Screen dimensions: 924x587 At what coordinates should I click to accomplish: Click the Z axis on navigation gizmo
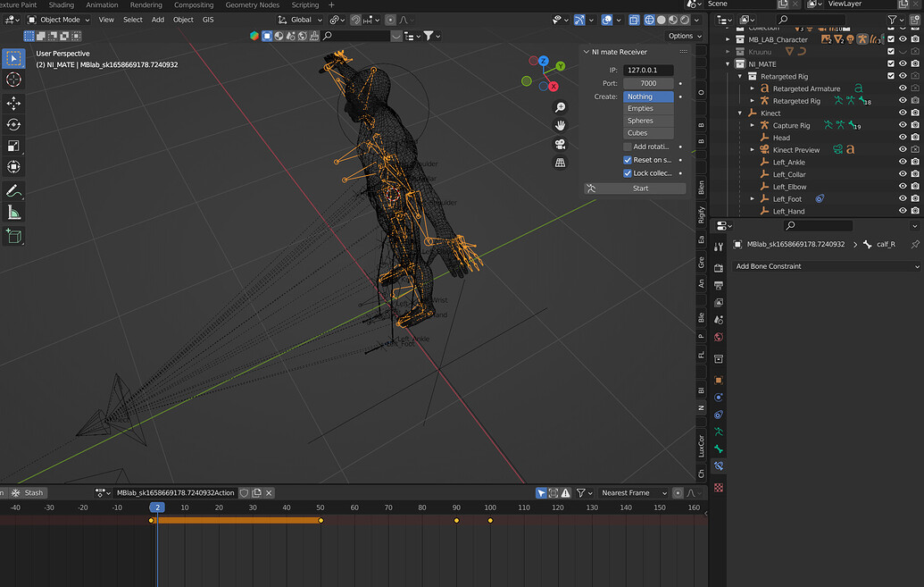tap(544, 61)
